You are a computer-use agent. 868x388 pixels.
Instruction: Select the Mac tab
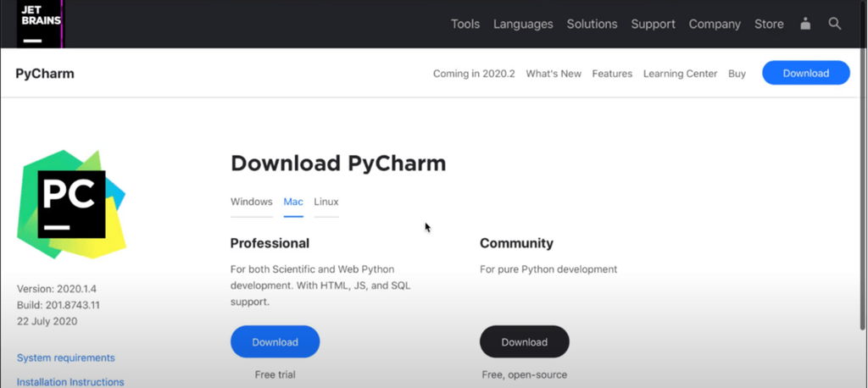tap(293, 202)
